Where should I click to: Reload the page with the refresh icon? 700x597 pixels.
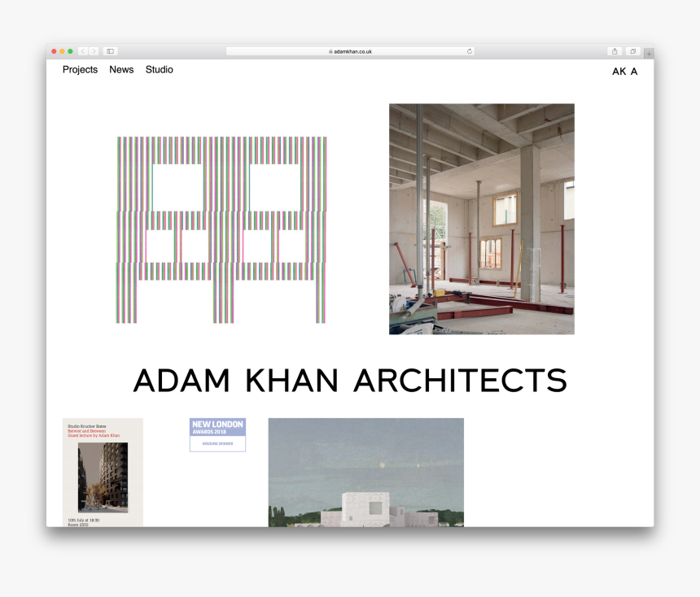click(469, 51)
